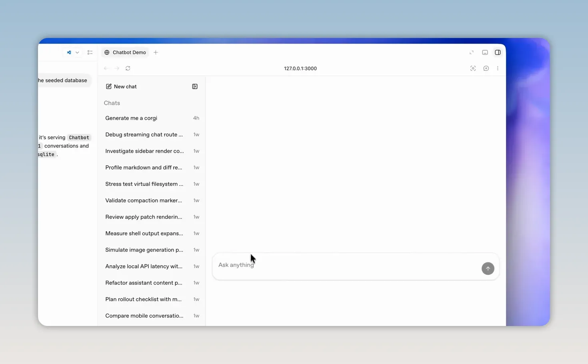Click the send arrow button
This screenshot has height=364, width=588.
[x=488, y=268]
